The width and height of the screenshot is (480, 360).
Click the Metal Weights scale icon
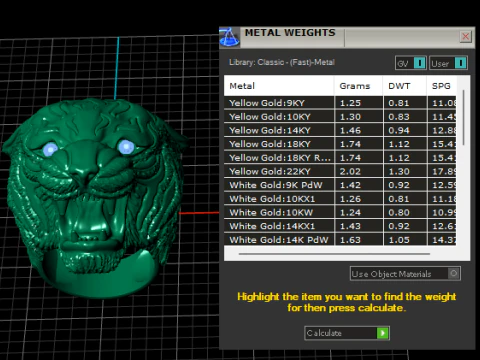click(229, 37)
